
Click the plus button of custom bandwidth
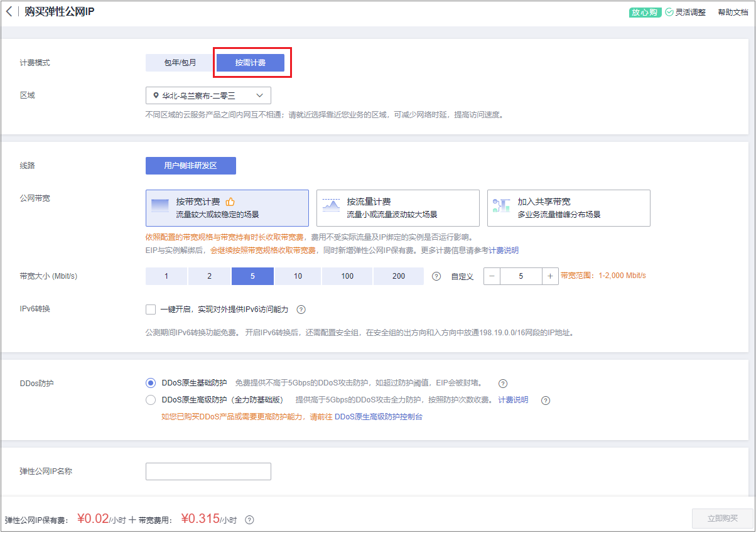point(550,276)
